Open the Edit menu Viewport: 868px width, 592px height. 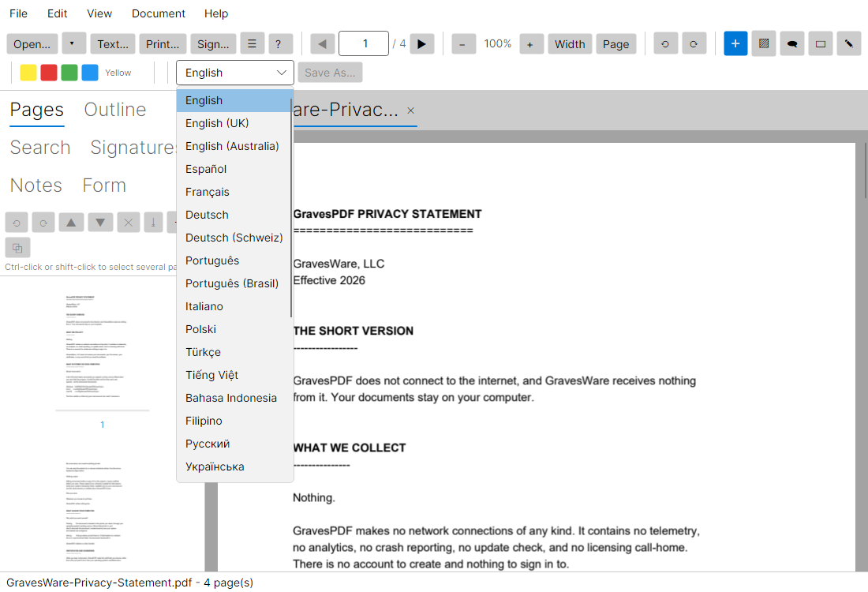[57, 13]
